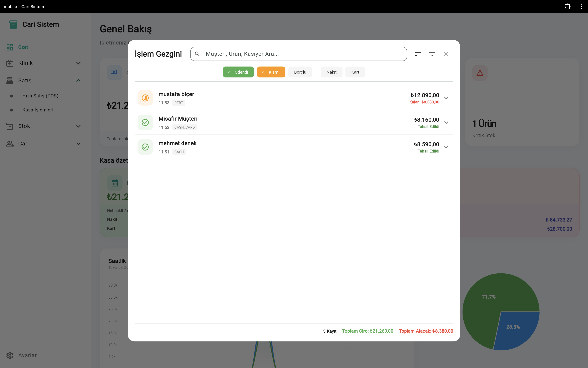Click the DEBT tag on mustafa biçer row
Screen dimensions: 588x368
click(x=178, y=103)
